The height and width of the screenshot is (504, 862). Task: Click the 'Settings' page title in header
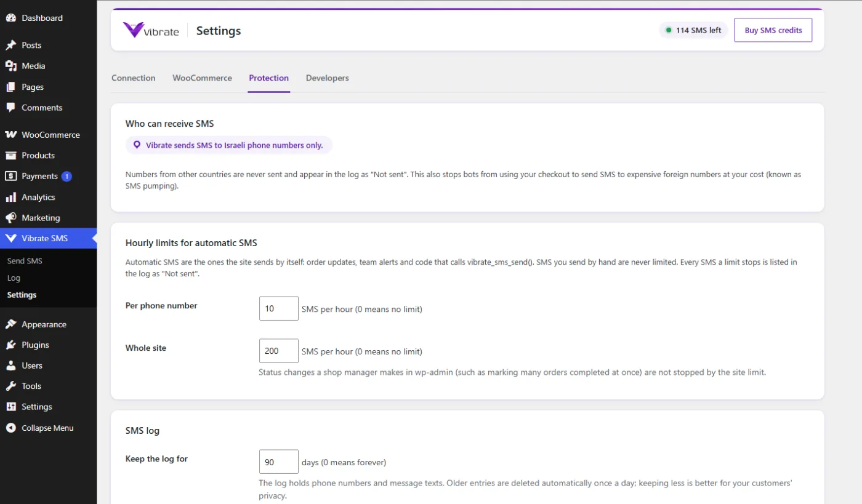point(219,31)
